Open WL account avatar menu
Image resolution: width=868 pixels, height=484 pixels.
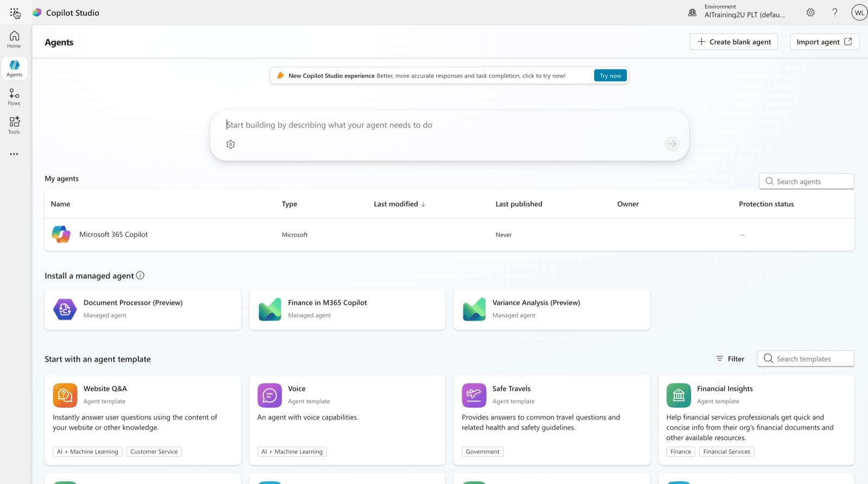click(x=859, y=12)
